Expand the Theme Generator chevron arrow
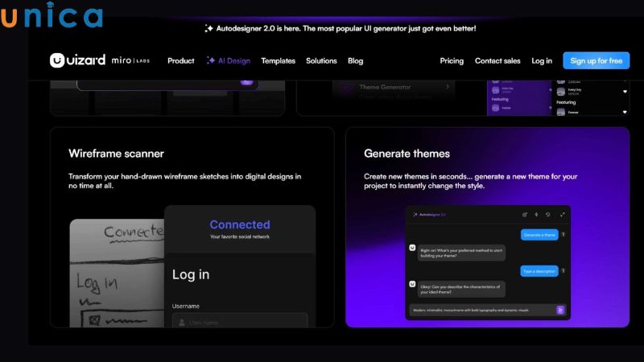The width and height of the screenshot is (644, 362). point(448,87)
